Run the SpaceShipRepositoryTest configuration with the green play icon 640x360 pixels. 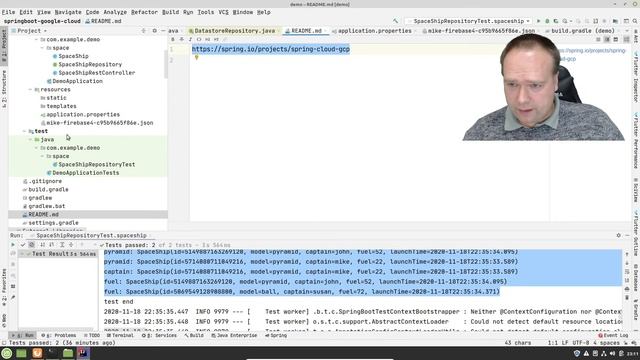[538, 21]
